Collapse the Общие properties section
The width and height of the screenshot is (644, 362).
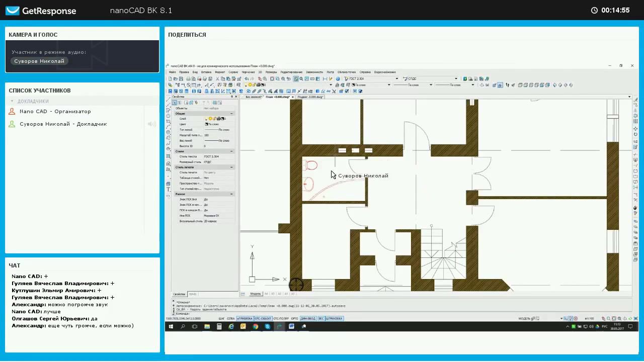click(x=231, y=114)
